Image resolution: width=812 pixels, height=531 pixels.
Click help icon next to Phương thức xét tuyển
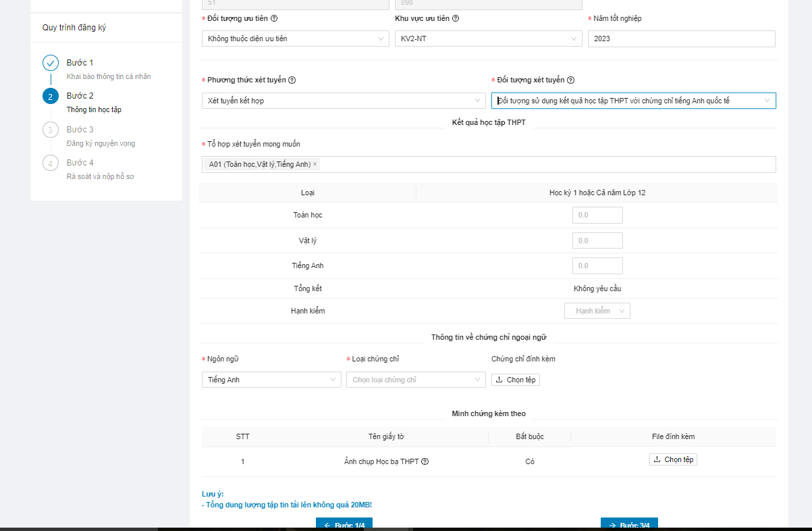click(x=292, y=80)
